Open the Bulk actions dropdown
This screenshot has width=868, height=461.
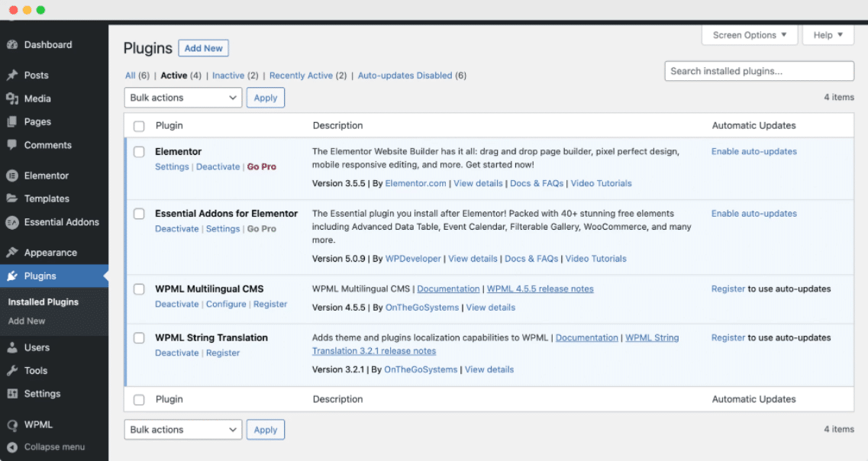(x=182, y=97)
